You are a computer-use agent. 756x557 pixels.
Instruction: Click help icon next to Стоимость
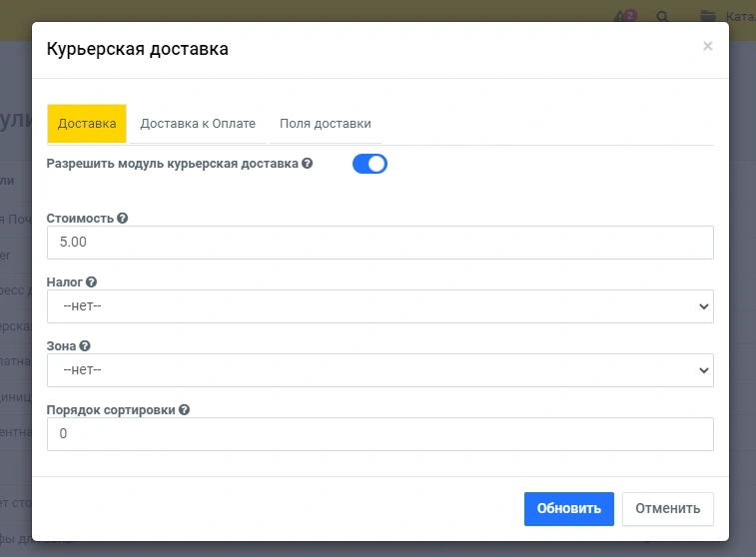pos(123,219)
